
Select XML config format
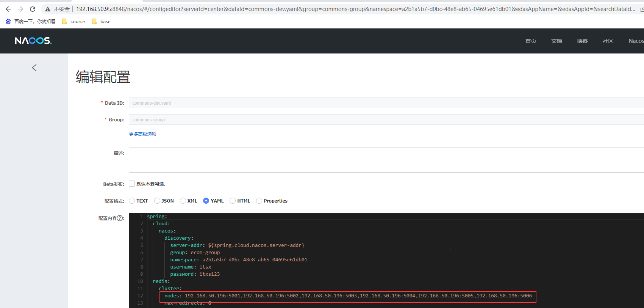pos(183,201)
